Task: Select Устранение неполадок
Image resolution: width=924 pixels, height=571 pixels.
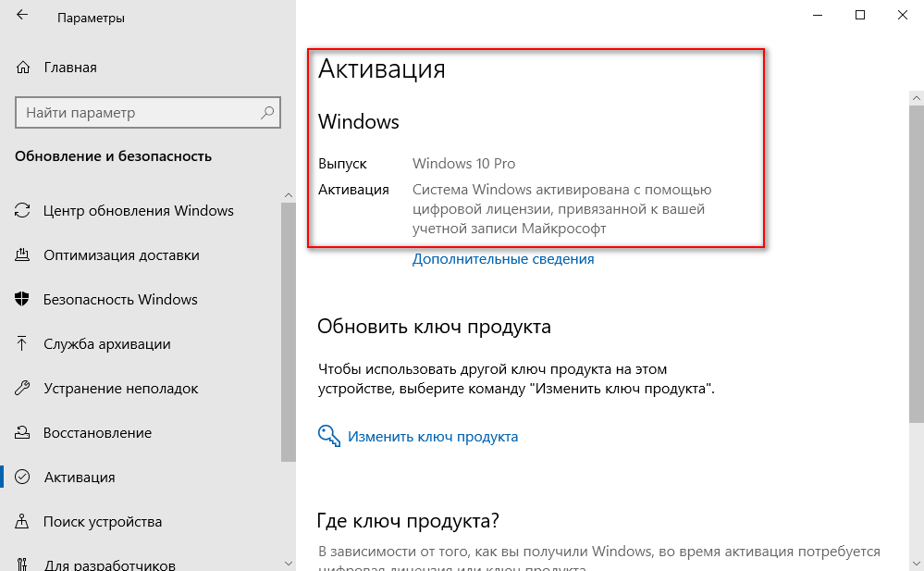Action: pos(121,389)
